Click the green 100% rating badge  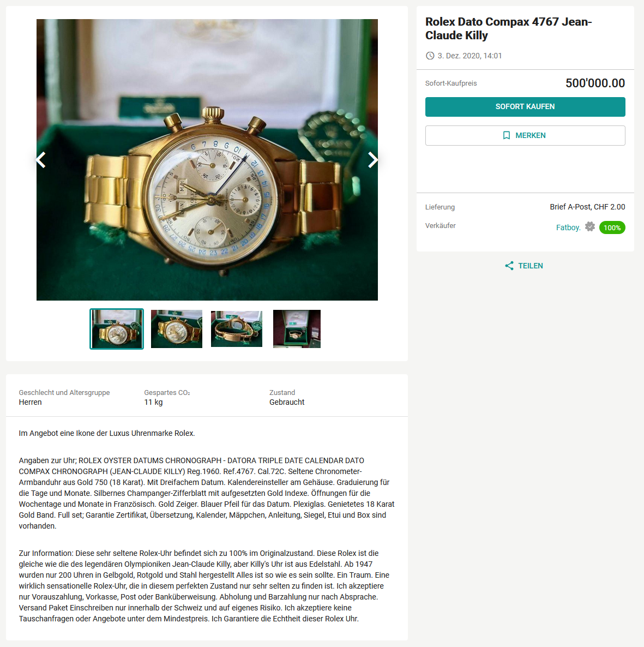612,228
